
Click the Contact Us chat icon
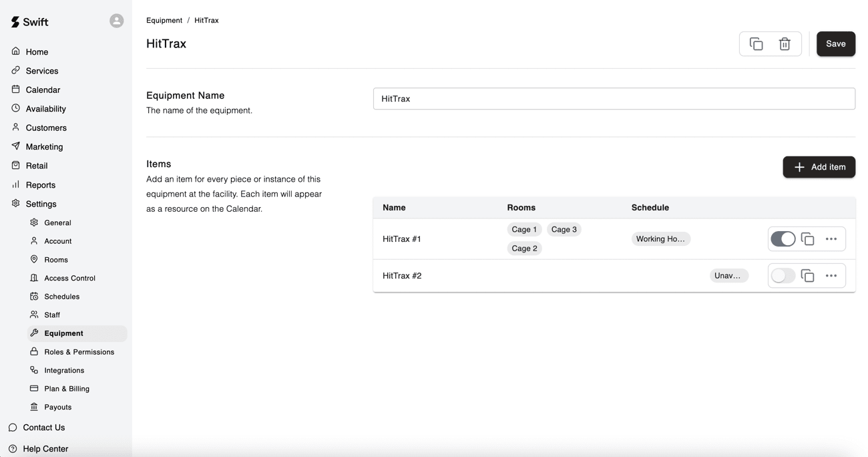pyautogui.click(x=13, y=428)
